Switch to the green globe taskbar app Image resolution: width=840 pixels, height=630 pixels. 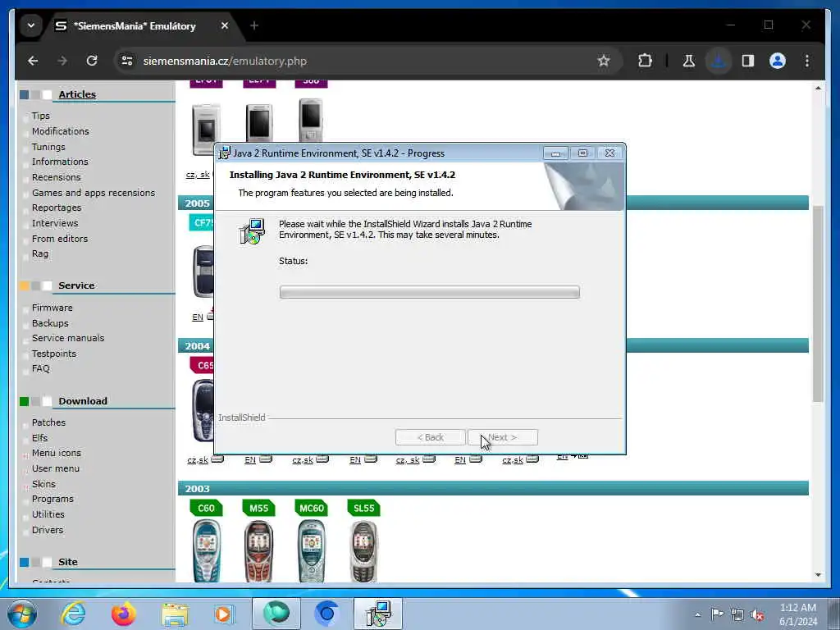pyautogui.click(x=276, y=614)
